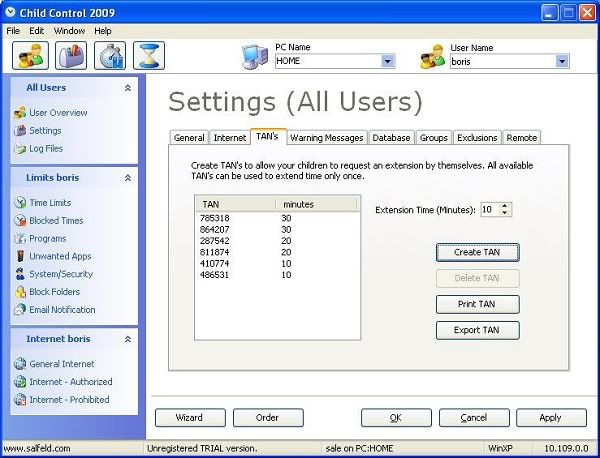Click the Print TAN button
This screenshot has height=458, width=600.
pyautogui.click(x=478, y=304)
